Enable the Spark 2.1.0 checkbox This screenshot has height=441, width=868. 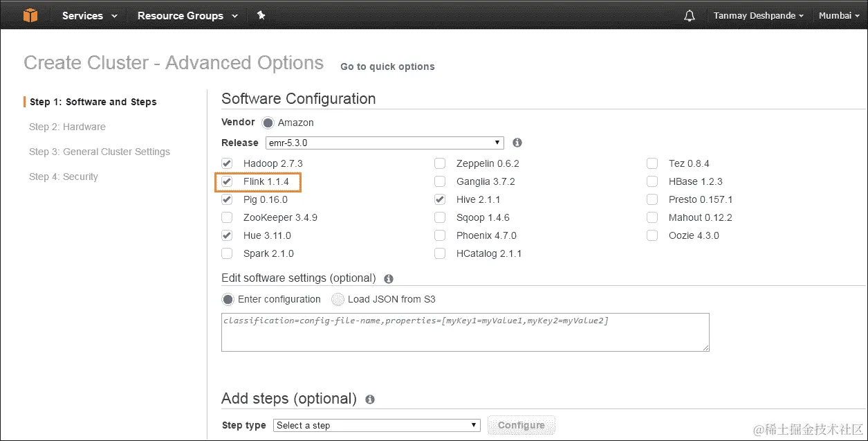click(x=227, y=253)
